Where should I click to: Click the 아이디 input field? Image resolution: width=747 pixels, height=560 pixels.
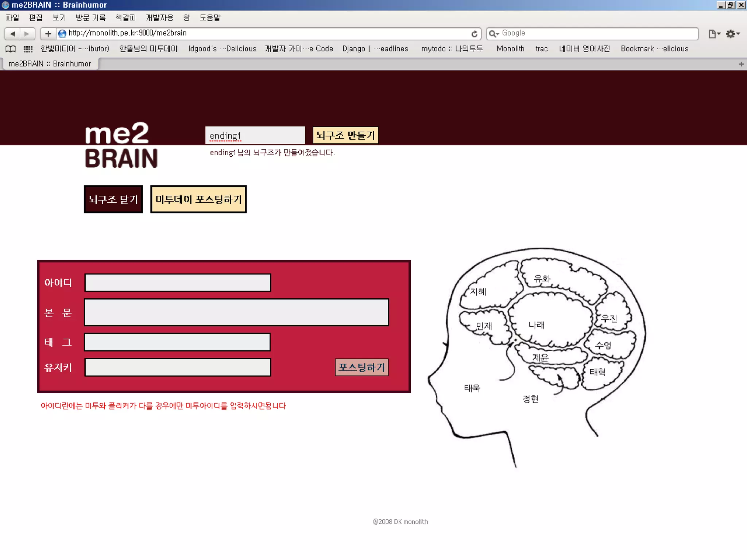(178, 283)
